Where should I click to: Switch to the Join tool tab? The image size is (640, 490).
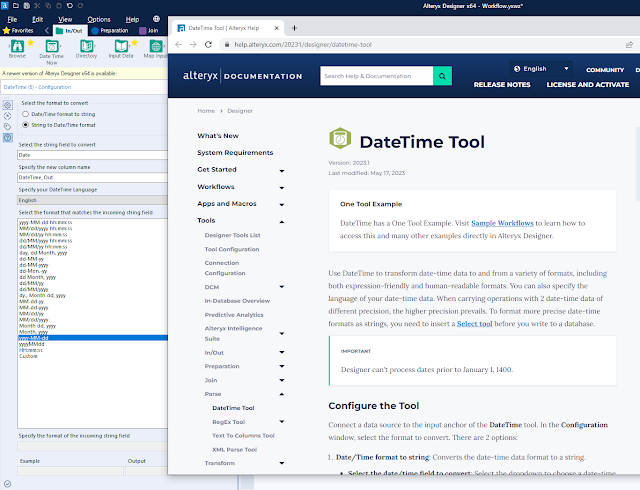tap(149, 31)
